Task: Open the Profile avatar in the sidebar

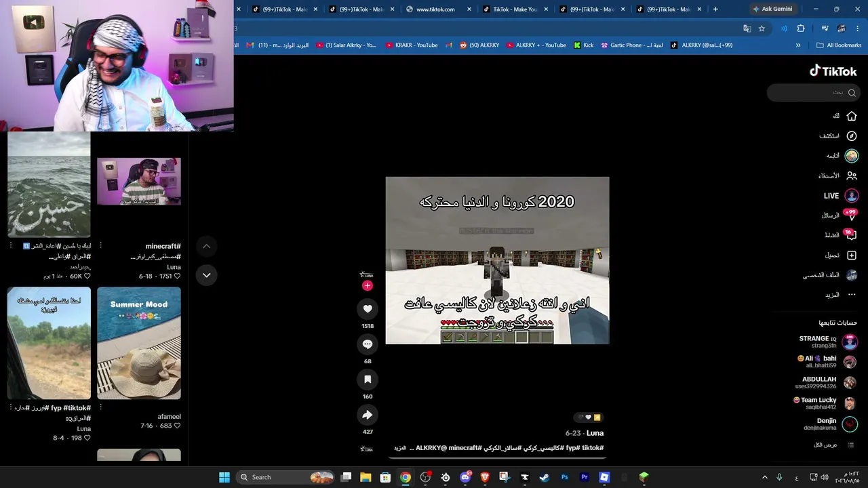Action: click(x=852, y=275)
